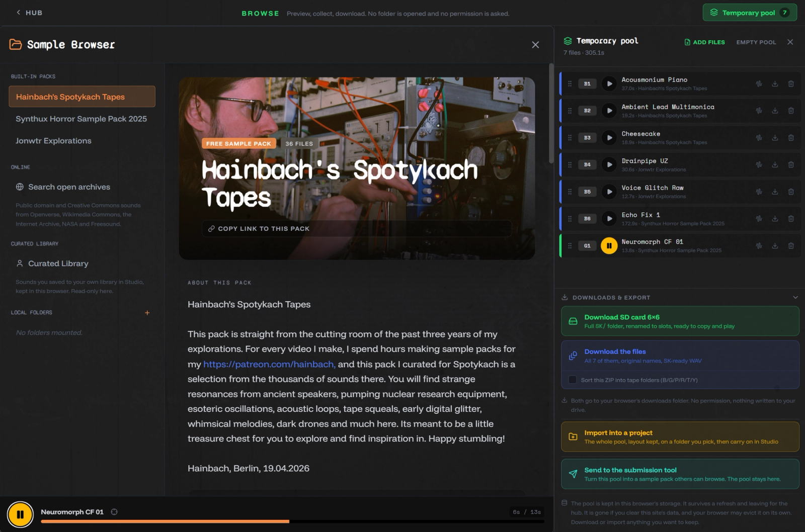This screenshot has width=805, height=532.
Task: Open waveform editor for Ambient Lead Multimonica
Action: coord(759,111)
